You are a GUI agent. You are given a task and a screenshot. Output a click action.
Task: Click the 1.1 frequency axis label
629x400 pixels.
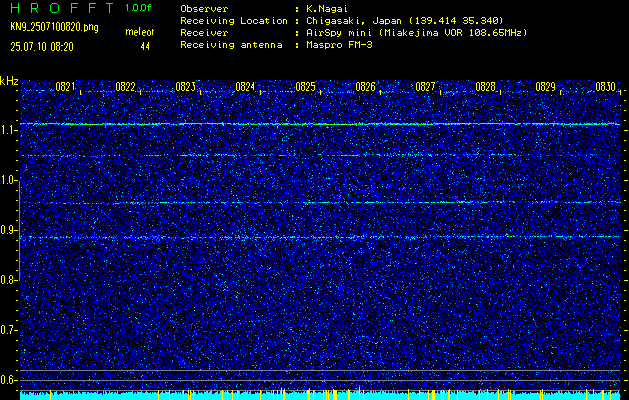coord(8,131)
